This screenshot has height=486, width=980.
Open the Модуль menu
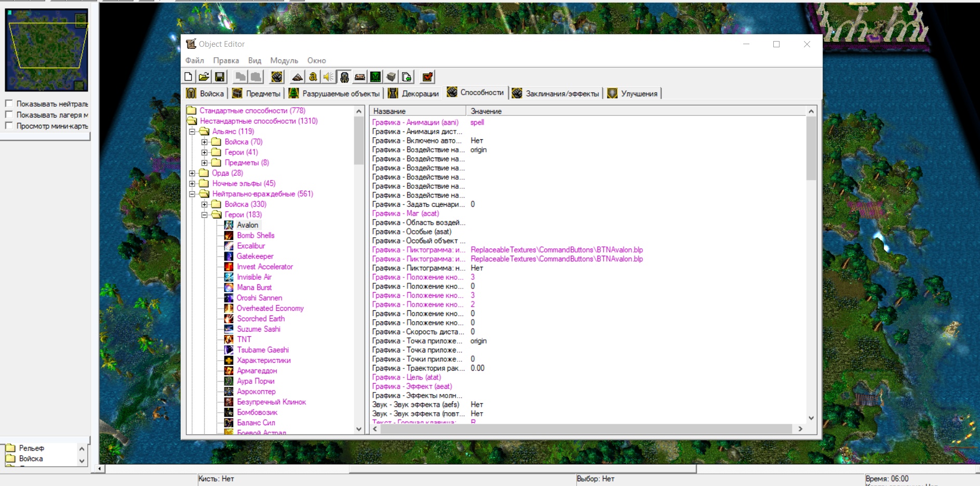284,60
